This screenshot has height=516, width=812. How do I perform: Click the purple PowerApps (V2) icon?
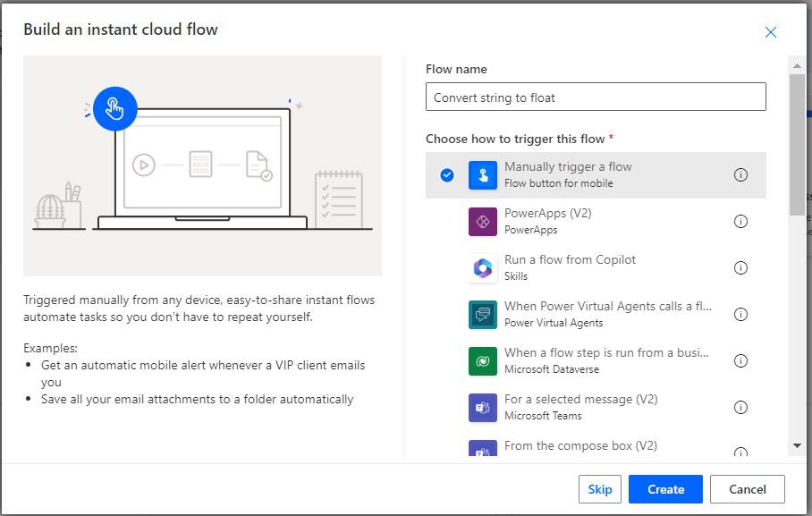click(483, 222)
